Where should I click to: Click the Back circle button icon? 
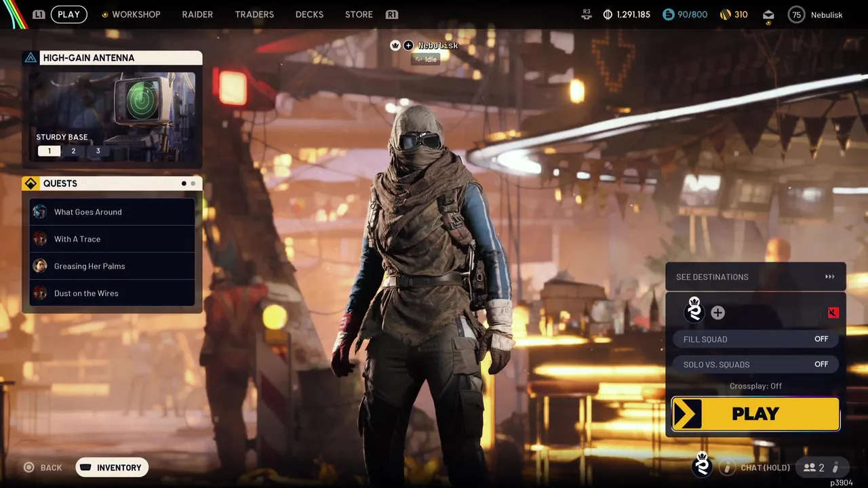[x=29, y=467]
